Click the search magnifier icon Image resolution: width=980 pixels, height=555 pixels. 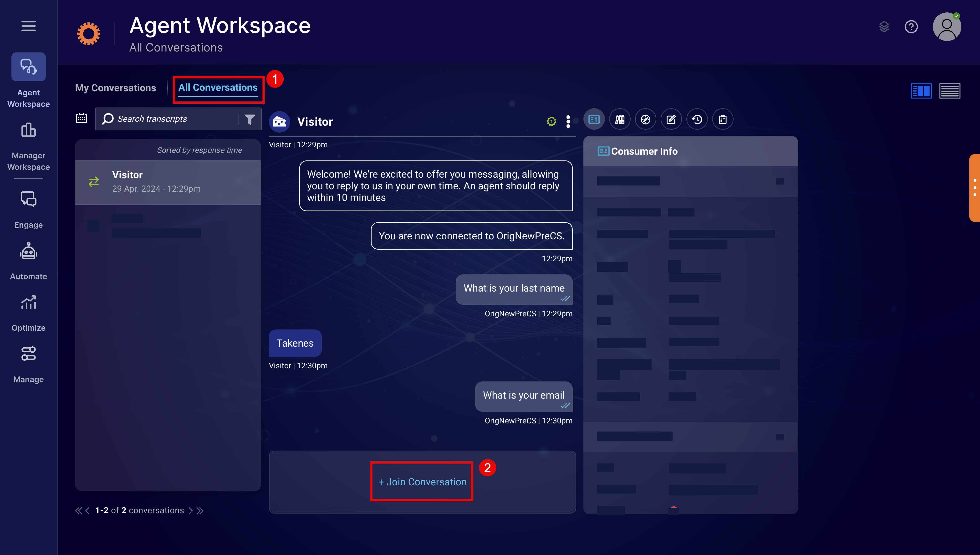[x=108, y=119]
